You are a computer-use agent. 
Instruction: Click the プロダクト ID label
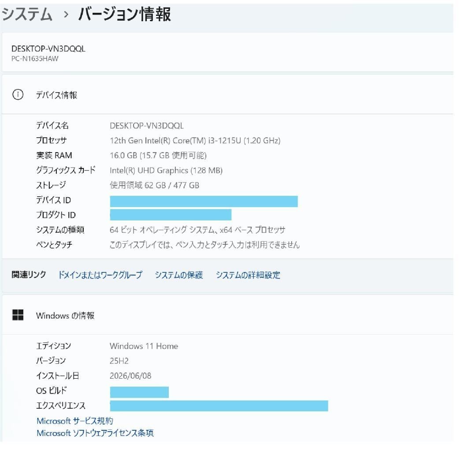56,215
